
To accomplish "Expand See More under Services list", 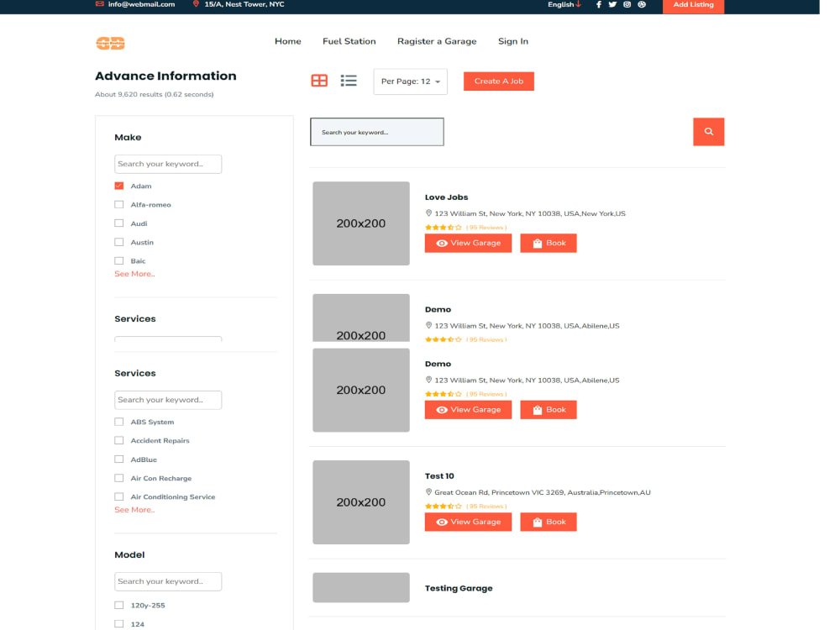I will pyautogui.click(x=134, y=510).
